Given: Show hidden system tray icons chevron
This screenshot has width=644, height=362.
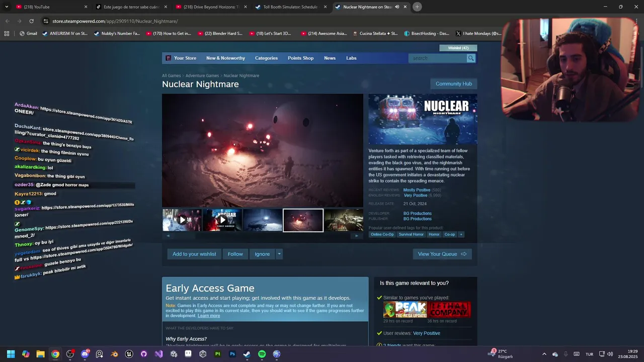Looking at the screenshot, I should tap(544, 354).
